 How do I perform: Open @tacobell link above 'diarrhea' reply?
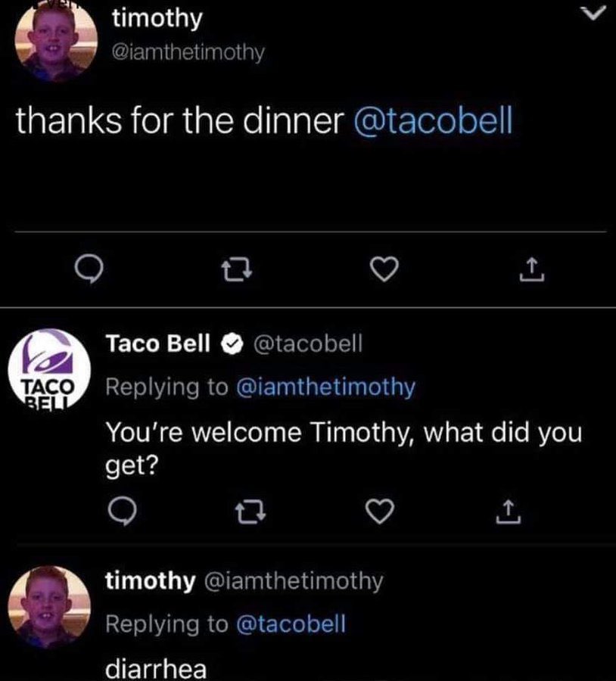pos(291,624)
